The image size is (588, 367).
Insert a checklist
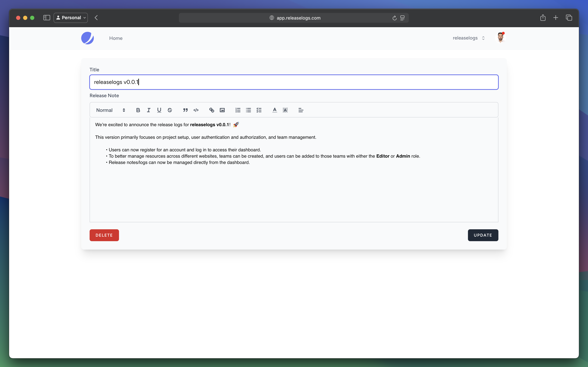(x=259, y=110)
